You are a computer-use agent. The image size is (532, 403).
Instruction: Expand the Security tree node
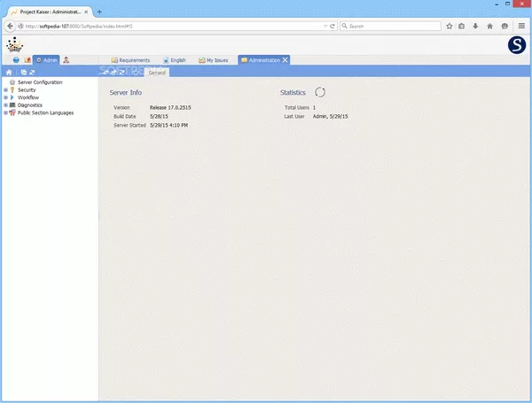(6, 89)
